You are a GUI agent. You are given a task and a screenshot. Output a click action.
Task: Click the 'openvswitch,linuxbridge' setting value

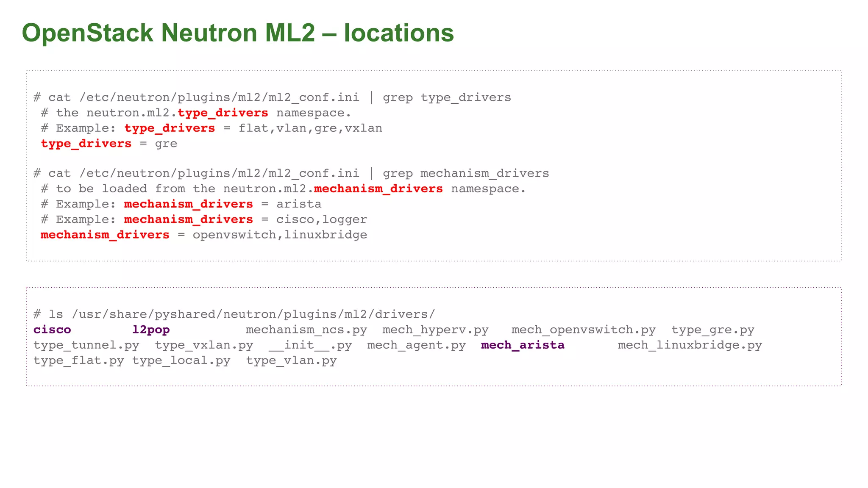point(280,235)
